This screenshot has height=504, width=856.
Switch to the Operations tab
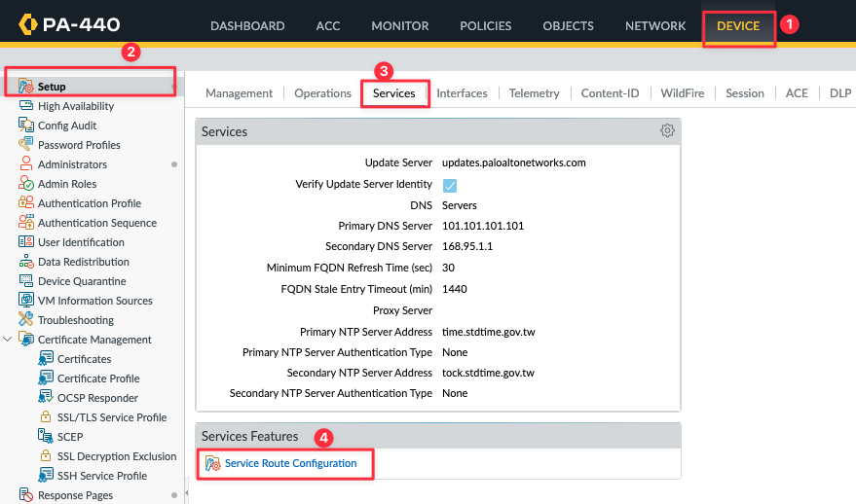pos(322,93)
